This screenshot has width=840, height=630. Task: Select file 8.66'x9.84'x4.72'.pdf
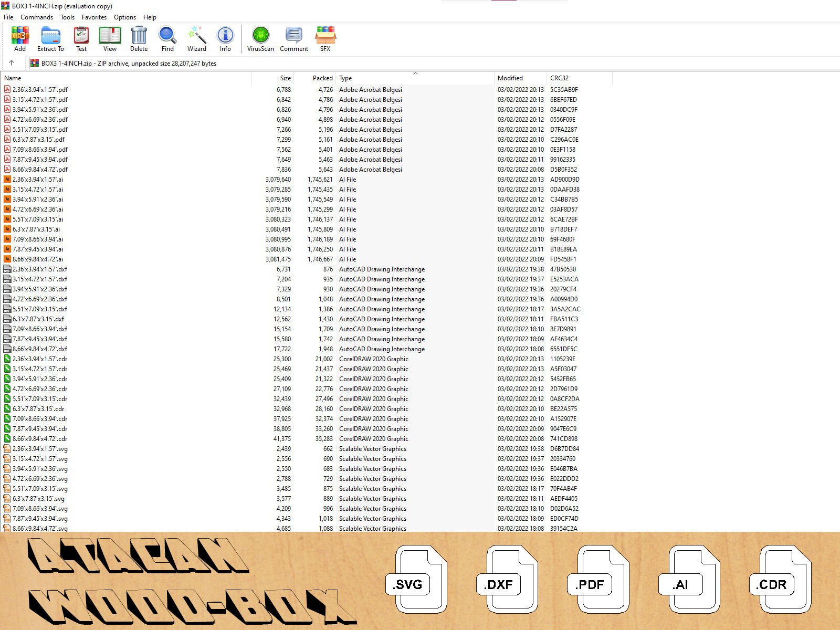tap(40, 169)
